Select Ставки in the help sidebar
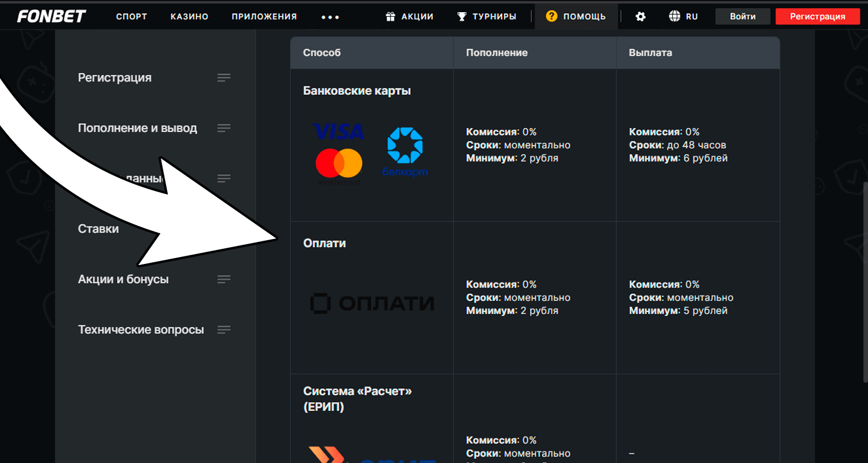868x463 pixels. [x=98, y=229]
